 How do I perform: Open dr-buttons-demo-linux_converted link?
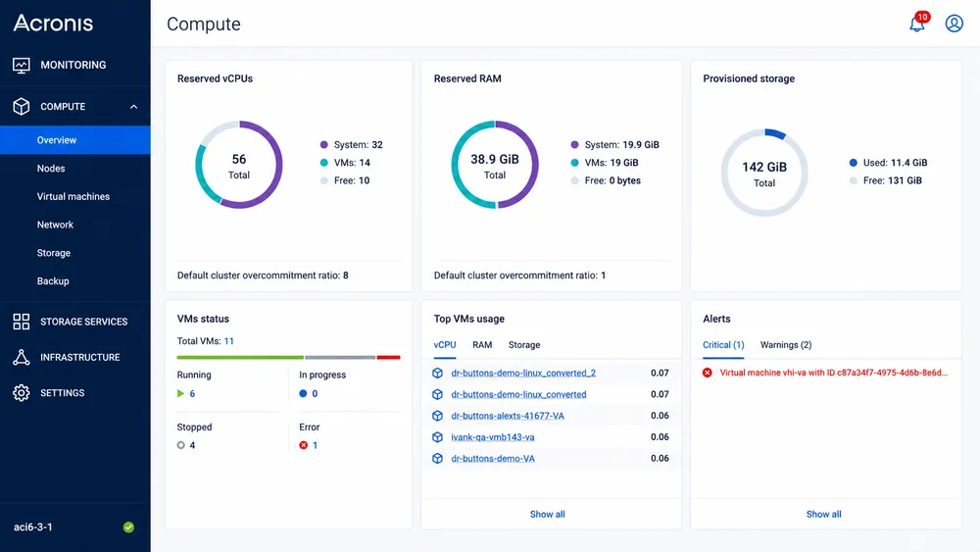tap(518, 394)
